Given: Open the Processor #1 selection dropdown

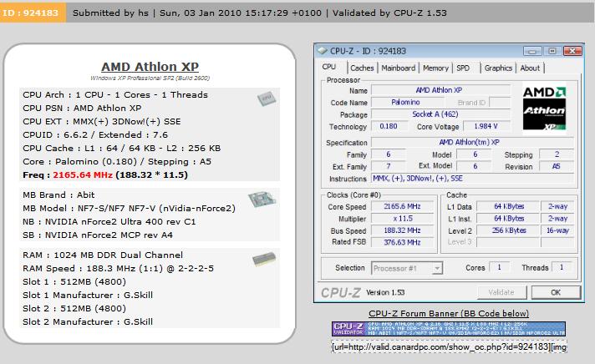Looking at the screenshot, I should click(x=407, y=268).
